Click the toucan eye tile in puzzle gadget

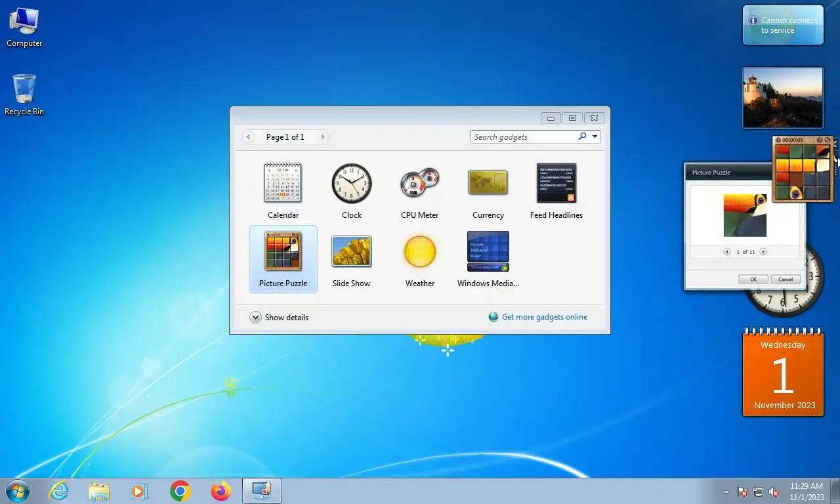click(x=795, y=192)
